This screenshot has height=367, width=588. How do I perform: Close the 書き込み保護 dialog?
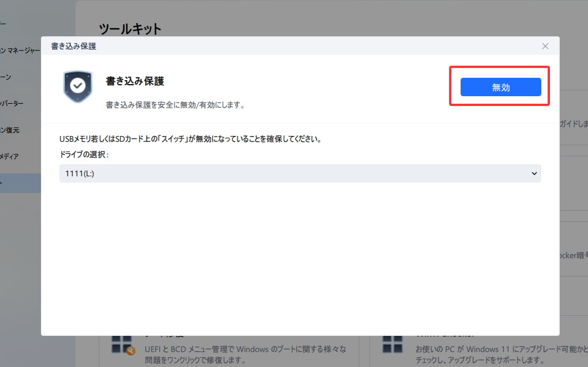[x=545, y=46]
